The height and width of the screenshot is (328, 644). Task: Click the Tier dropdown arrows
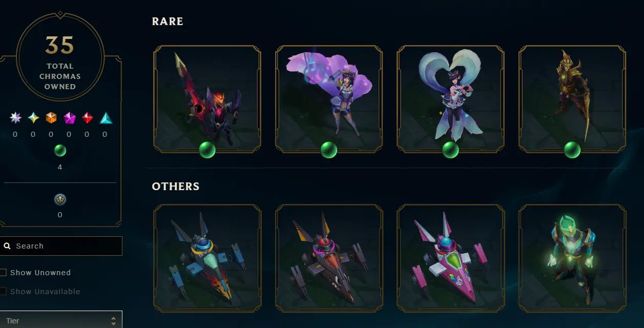click(113, 321)
